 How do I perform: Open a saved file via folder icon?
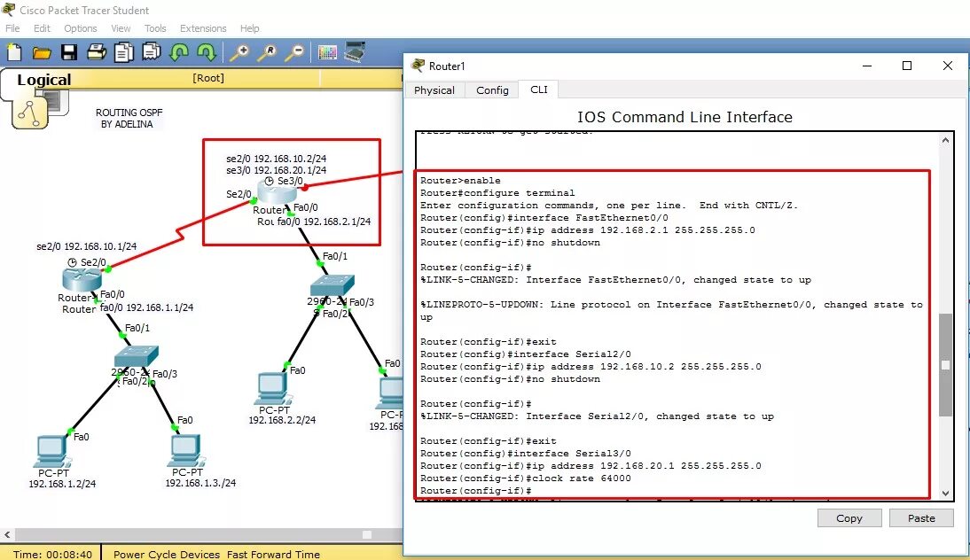click(42, 53)
